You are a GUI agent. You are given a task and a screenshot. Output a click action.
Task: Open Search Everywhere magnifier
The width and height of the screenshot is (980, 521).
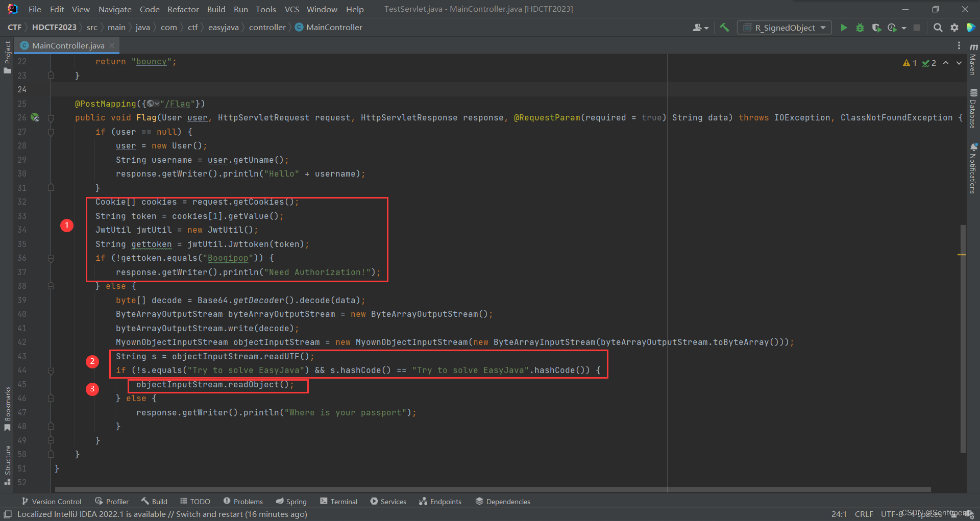pos(938,28)
